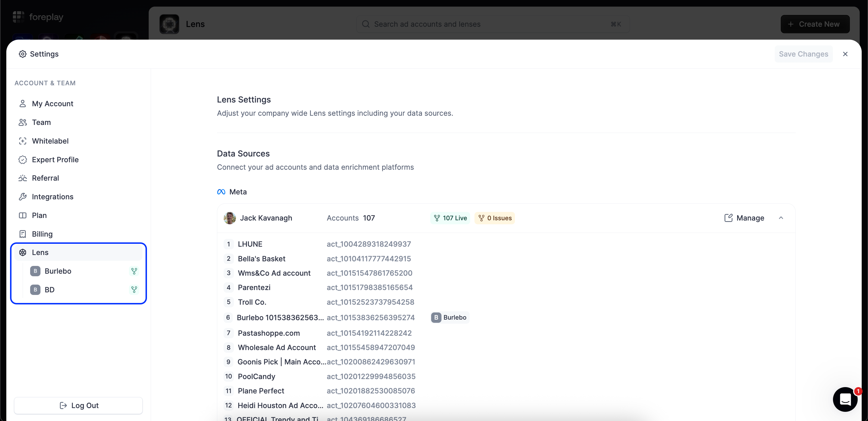Click the Lens app icon in header
Screen dimensions: 868x421
click(169, 24)
